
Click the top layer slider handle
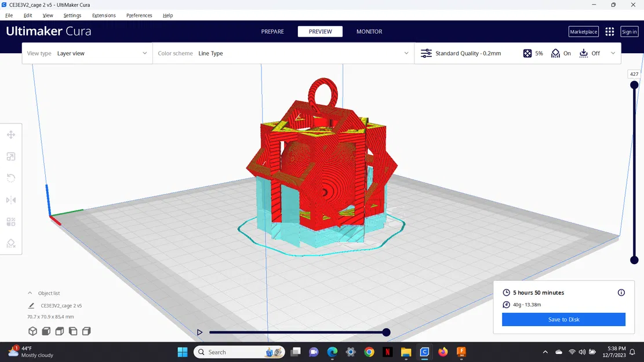pos(634,85)
